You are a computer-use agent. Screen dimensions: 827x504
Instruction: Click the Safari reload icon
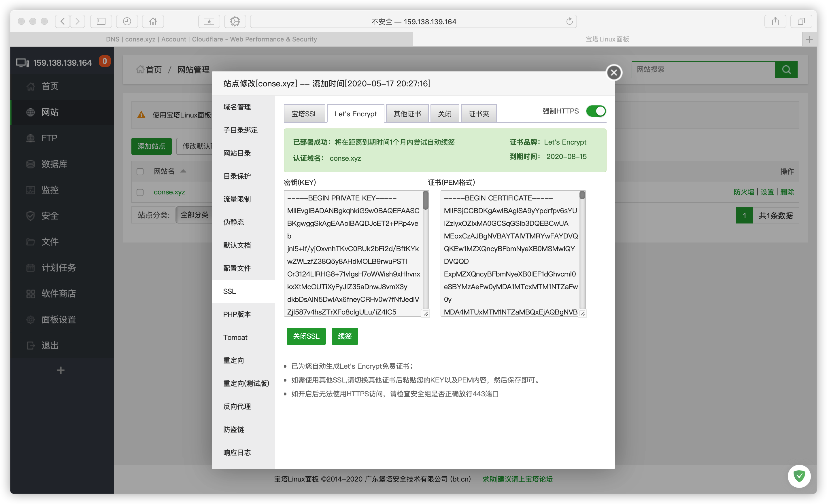pos(569,22)
